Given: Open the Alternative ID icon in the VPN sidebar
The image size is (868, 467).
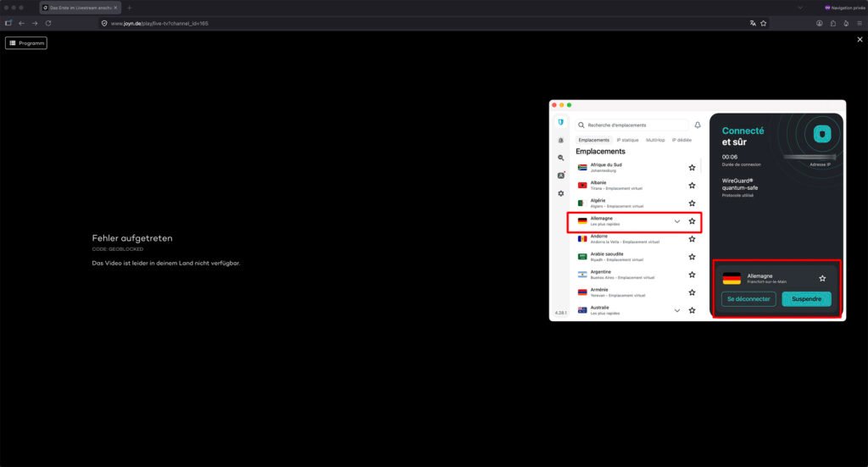Looking at the screenshot, I should coord(561,175).
